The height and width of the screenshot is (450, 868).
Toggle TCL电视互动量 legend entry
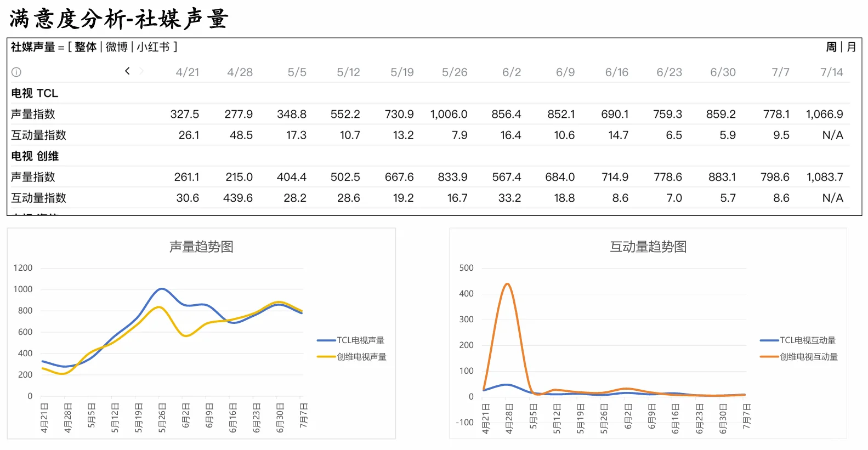point(798,340)
